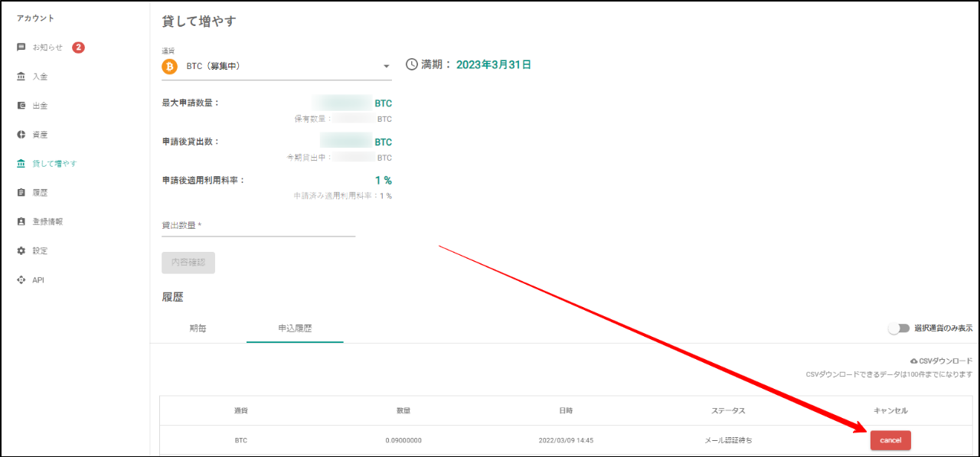Open API in the sidebar menu
This screenshot has width=980, height=457.
point(38,280)
